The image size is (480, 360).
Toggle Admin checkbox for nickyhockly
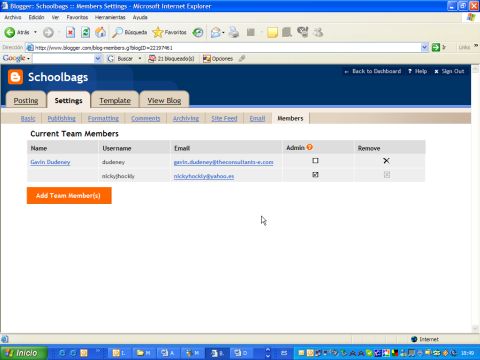[315, 174]
